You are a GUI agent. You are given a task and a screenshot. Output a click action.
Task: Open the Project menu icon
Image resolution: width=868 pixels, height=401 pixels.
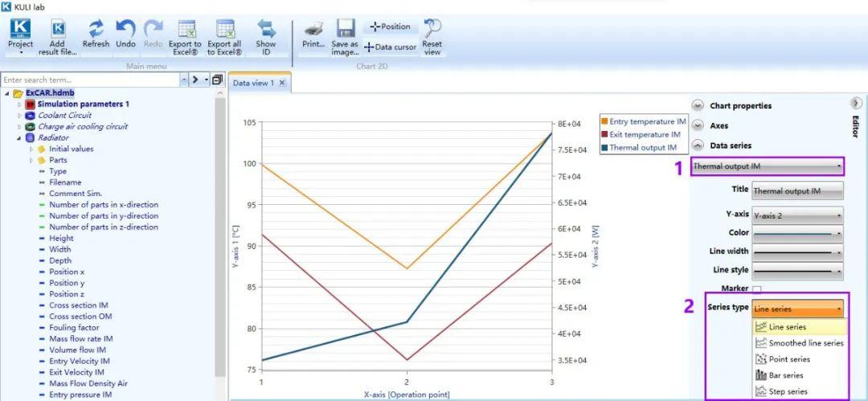20,29
